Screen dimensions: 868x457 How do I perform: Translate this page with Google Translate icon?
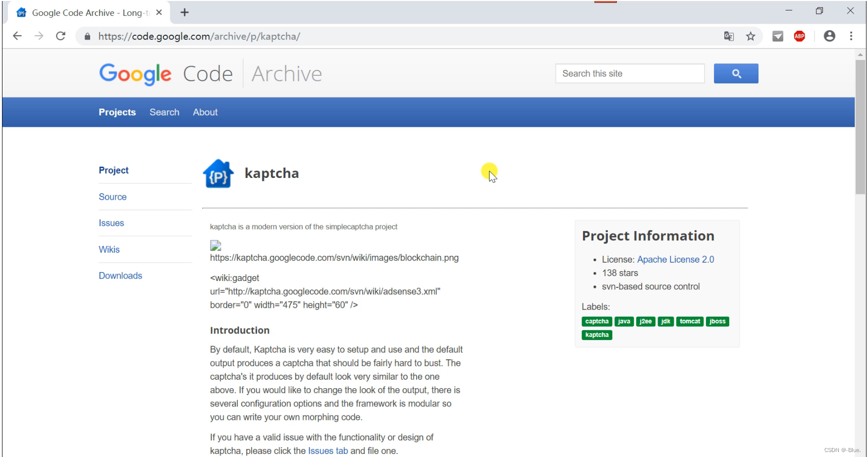point(729,36)
